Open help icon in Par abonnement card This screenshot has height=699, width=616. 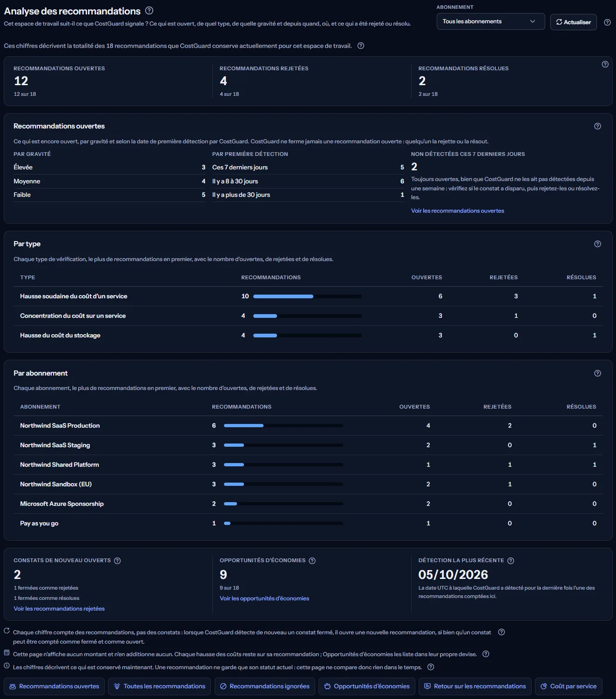597,373
